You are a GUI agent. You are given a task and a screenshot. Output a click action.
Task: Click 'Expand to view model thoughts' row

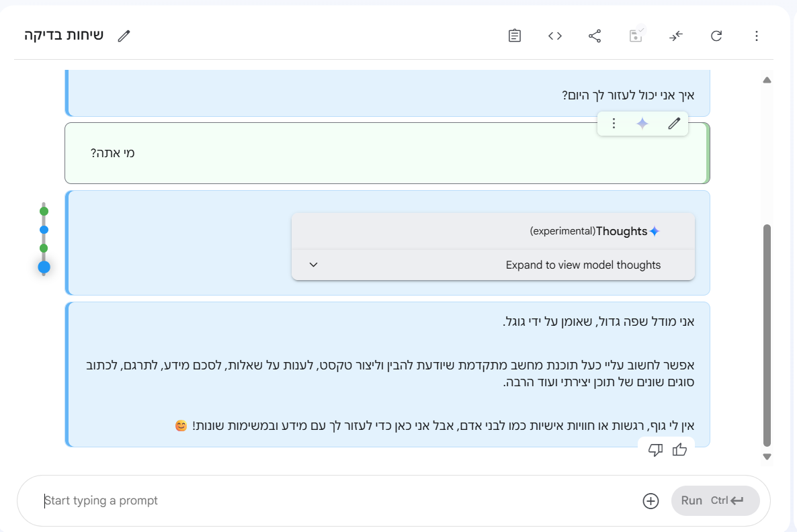tap(493, 265)
